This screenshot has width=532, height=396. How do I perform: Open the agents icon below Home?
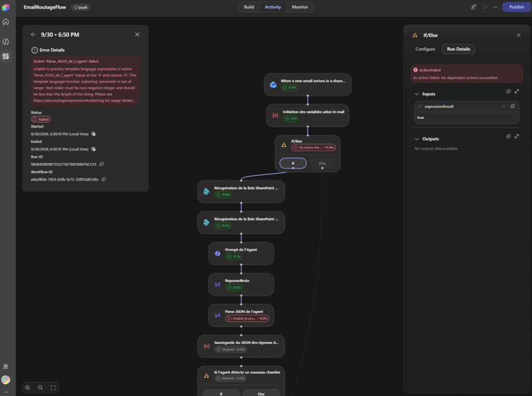coord(6,42)
